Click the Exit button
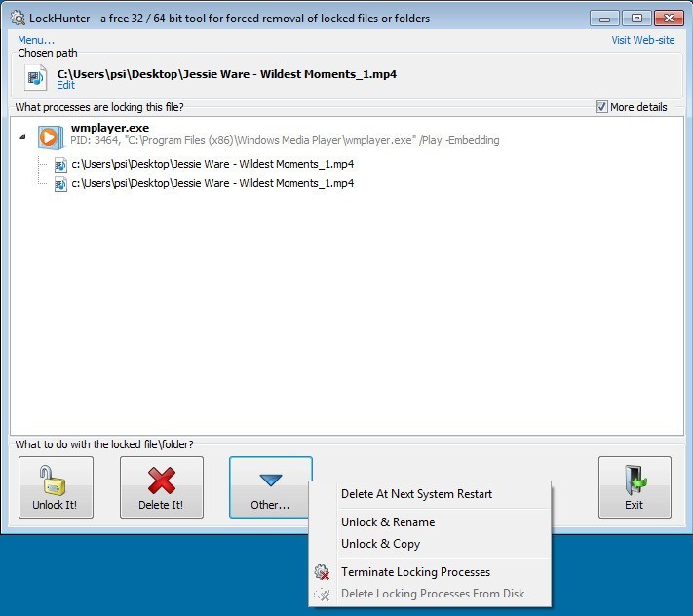The width and height of the screenshot is (693, 616). point(635,487)
